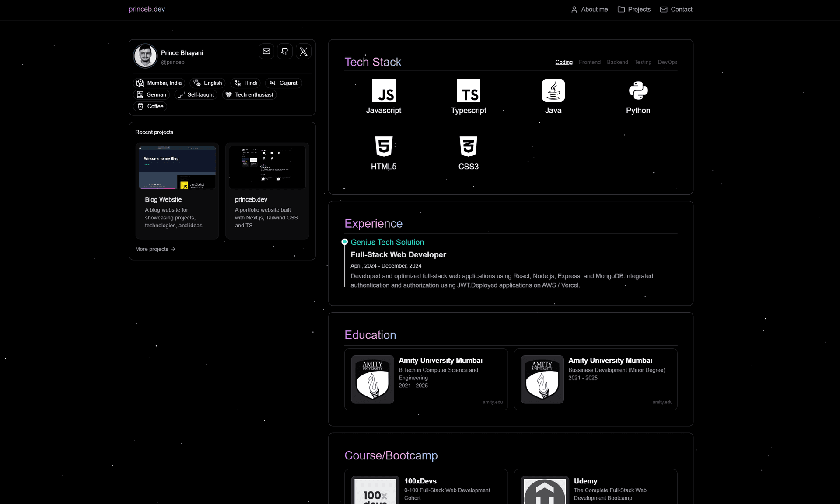Open the Testing tab

click(x=643, y=62)
